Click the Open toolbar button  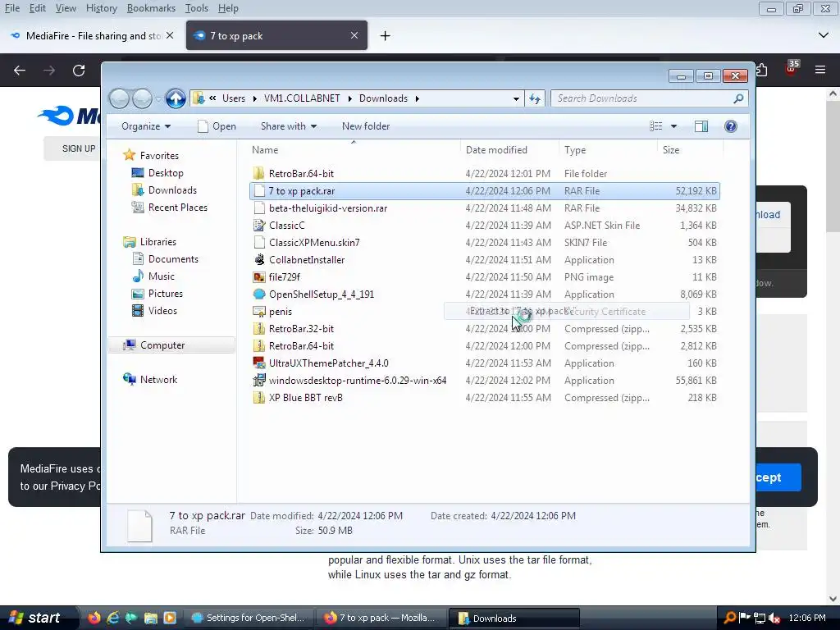(x=217, y=126)
